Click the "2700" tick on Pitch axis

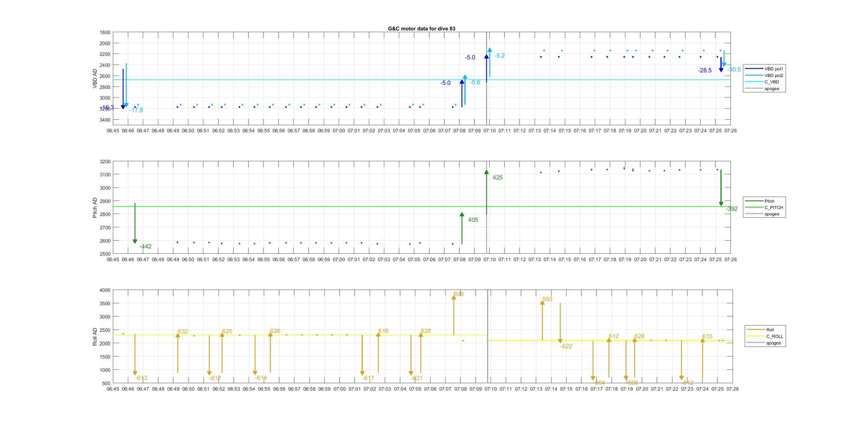tap(105, 228)
